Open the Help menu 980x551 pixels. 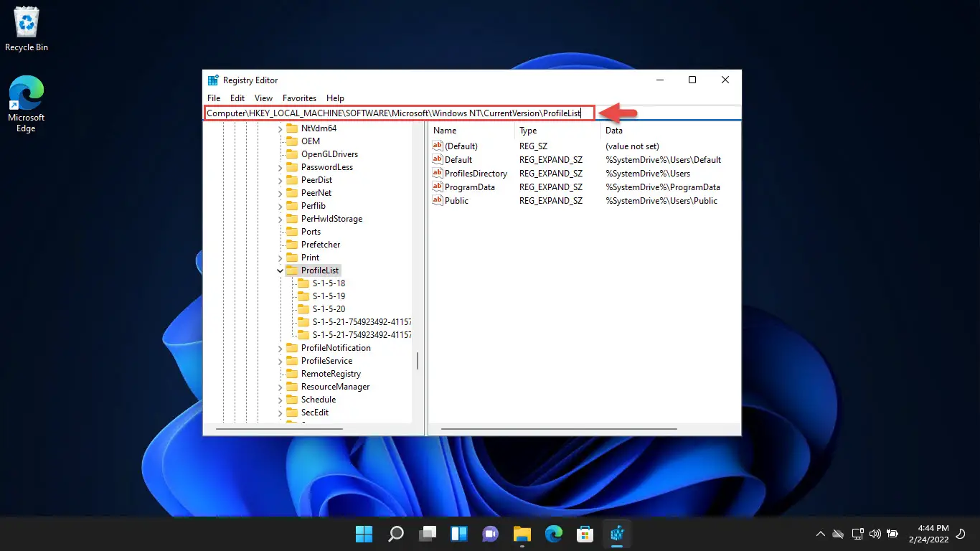pos(335,98)
